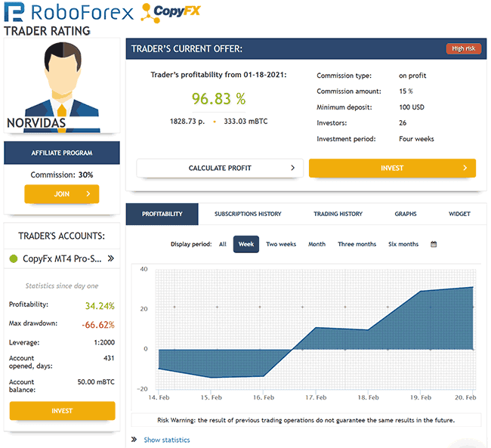Click the -66.62% max drawdown value
The width and height of the screenshot is (491, 448).
point(98,325)
